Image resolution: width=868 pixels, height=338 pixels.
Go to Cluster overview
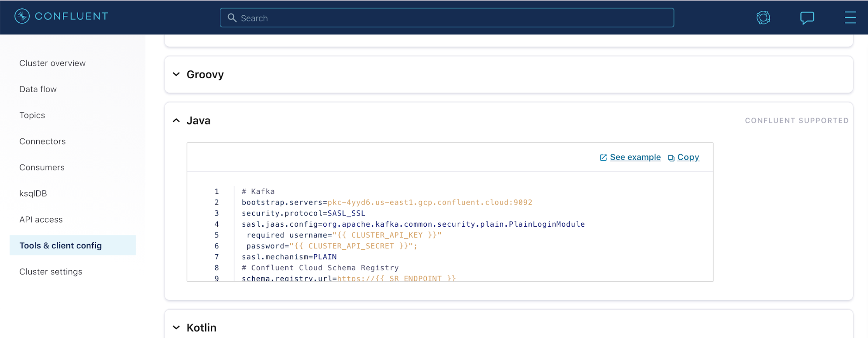[x=52, y=63]
